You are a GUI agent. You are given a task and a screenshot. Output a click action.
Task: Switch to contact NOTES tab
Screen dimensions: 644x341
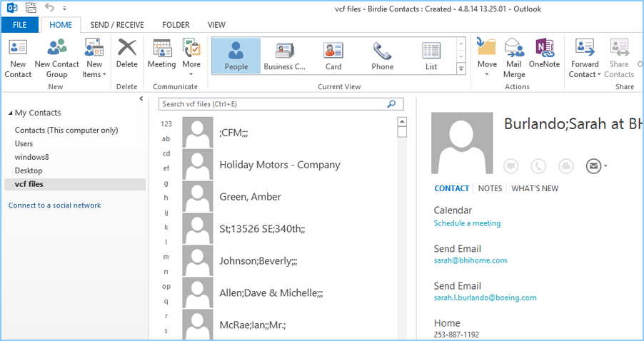(490, 188)
